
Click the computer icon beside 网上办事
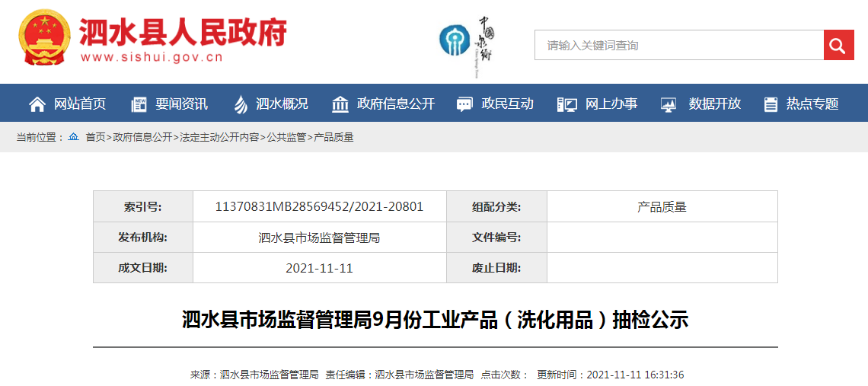[566, 104]
